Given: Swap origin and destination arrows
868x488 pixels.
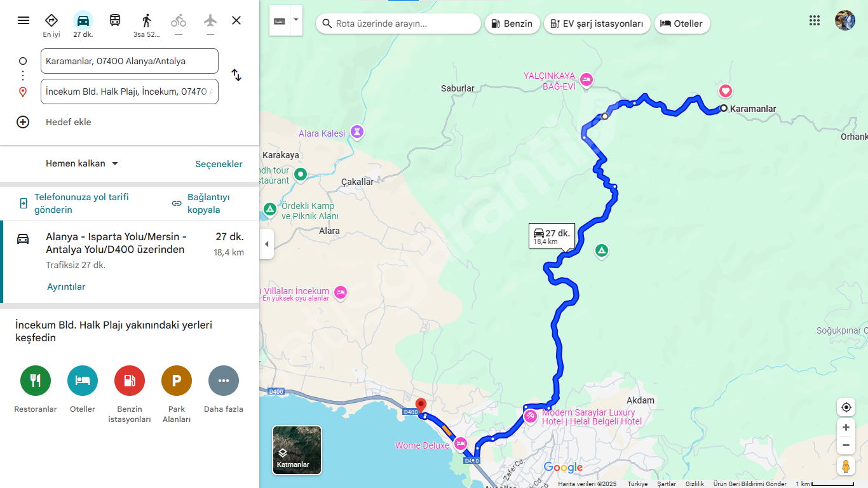Looking at the screenshot, I should coord(236,75).
